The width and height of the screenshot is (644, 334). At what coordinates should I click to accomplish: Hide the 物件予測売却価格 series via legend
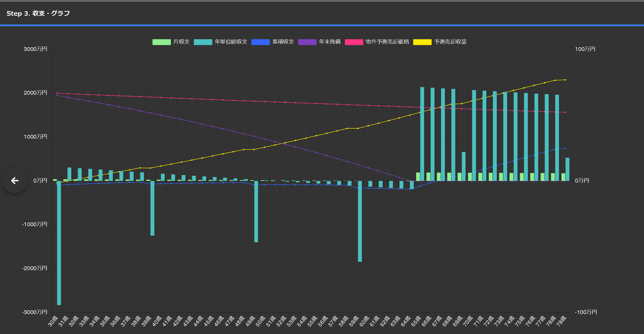pyautogui.click(x=387, y=42)
